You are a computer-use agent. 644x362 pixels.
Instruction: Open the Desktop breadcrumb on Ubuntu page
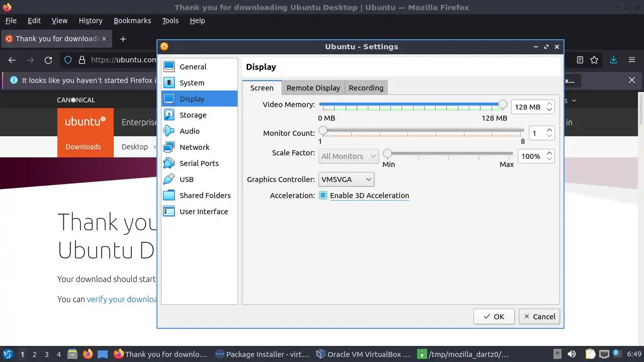(135, 147)
